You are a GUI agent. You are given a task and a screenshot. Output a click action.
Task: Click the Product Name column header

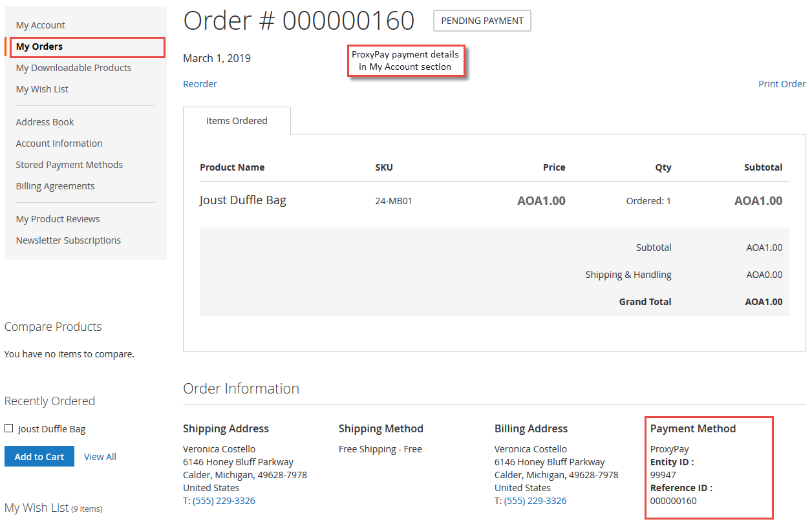(x=232, y=167)
